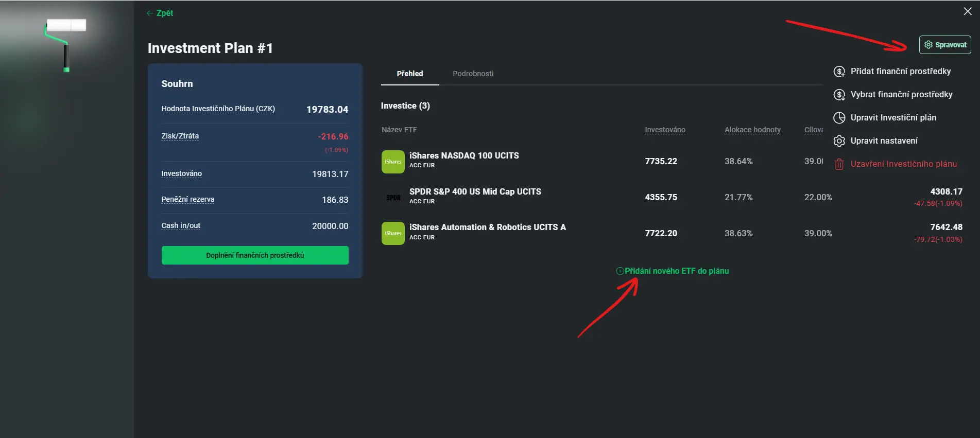Choose Přidat finanční prostředky menu option
This screenshot has height=438, width=980.
[x=901, y=71]
